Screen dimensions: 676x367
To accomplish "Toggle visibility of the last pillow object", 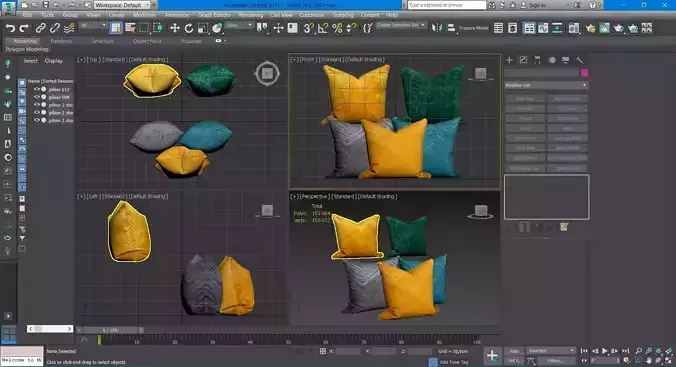I will (37, 120).
